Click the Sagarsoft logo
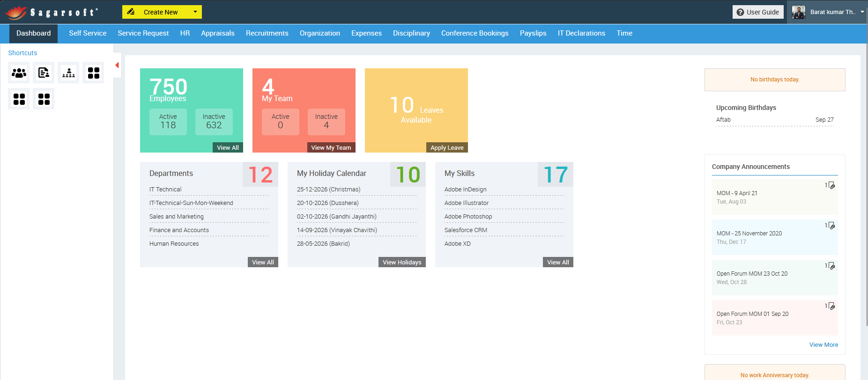Screen dimensions: 868x380 point(52,12)
